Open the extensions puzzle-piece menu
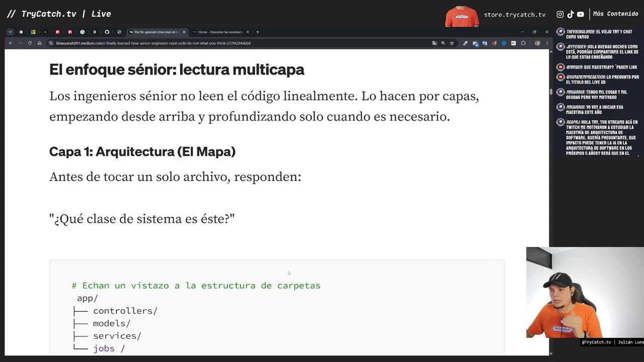This screenshot has width=644, height=362. click(523, 43)
